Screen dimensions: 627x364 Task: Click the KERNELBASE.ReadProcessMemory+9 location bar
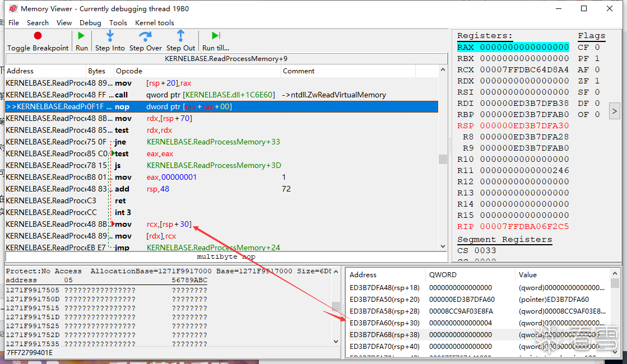[x=226, y=59]
